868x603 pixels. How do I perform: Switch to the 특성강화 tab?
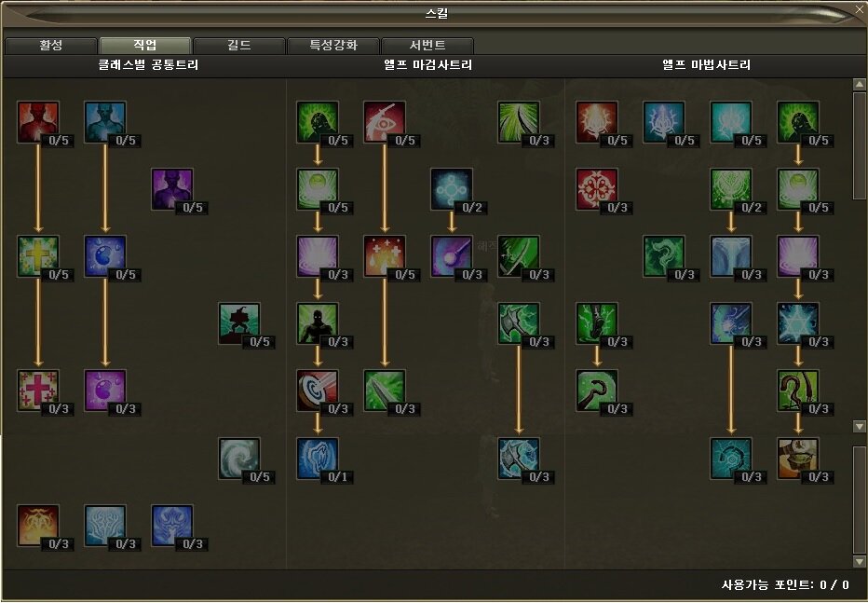pos(333,46)
